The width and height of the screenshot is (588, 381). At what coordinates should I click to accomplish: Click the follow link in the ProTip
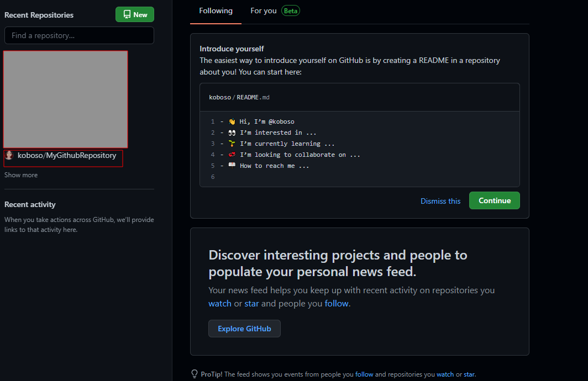pos(364,374)
